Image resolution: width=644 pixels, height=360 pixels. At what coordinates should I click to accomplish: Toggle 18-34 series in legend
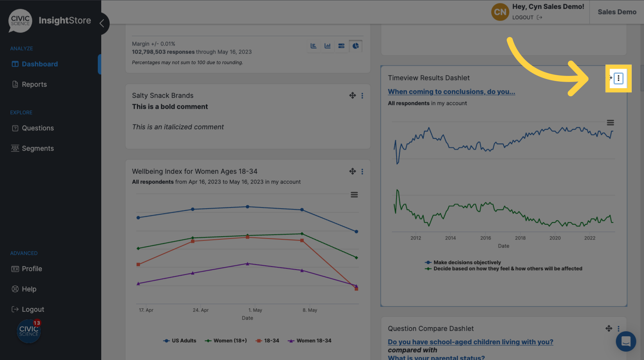pos(267,340)
